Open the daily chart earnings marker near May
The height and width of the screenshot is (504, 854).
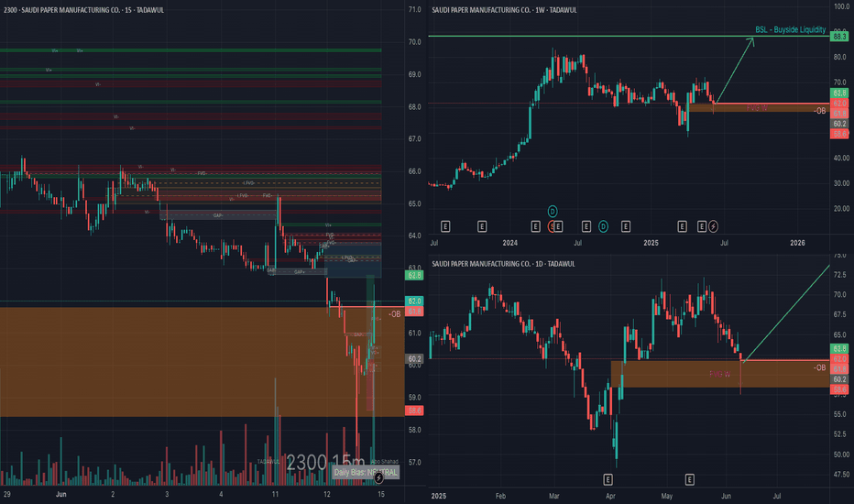point(689,479)
